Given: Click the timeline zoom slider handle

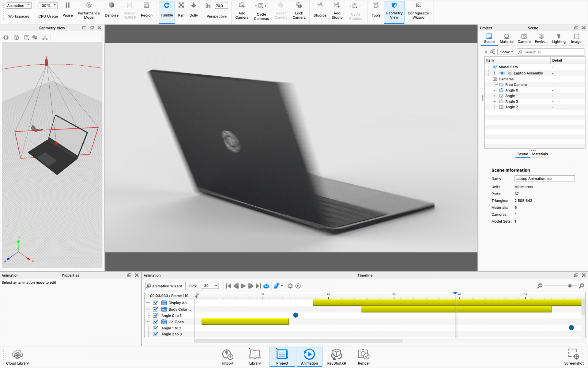Looking at the screenshot, I should tap(570, 286).
